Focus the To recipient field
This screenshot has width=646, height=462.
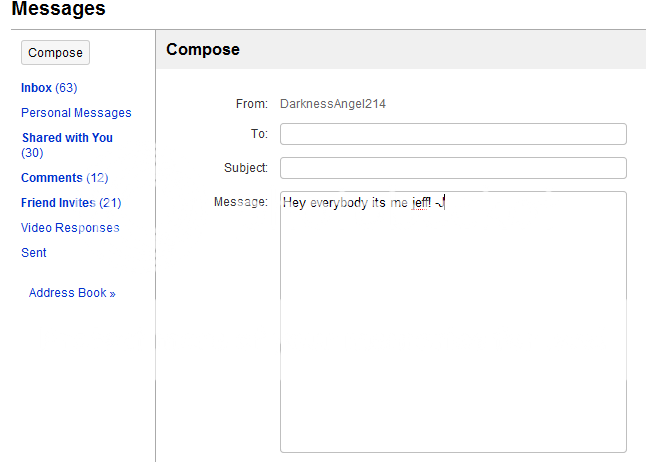(x=453, y=134)
